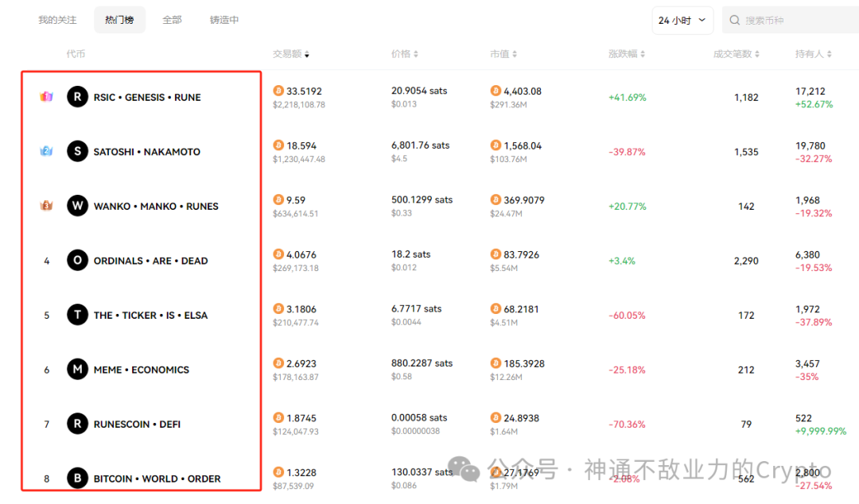Screen dimensions: 859x504
Task: Click the 20.9054 sats price
Action: (419, 91)
